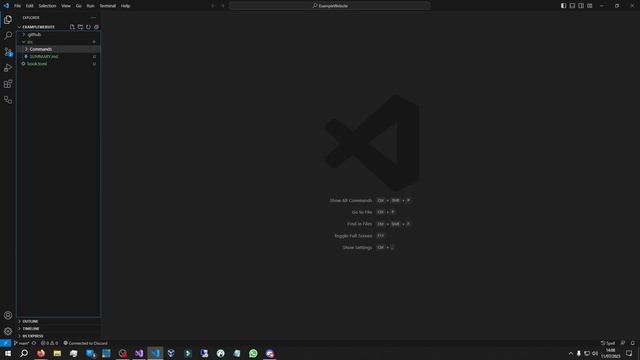The height and width of the screenshot is (360, 640).
Task: Open the Accounts menu icon
Action: [x=8, y=315]
